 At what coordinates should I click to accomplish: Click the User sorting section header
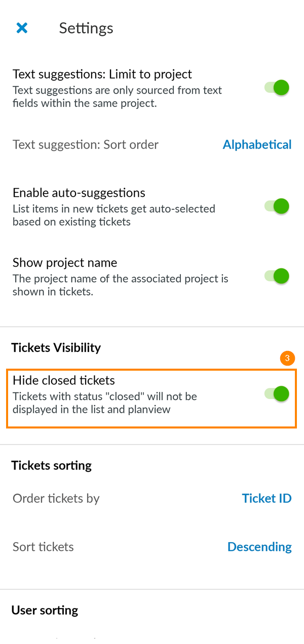(x=45, y=610)
